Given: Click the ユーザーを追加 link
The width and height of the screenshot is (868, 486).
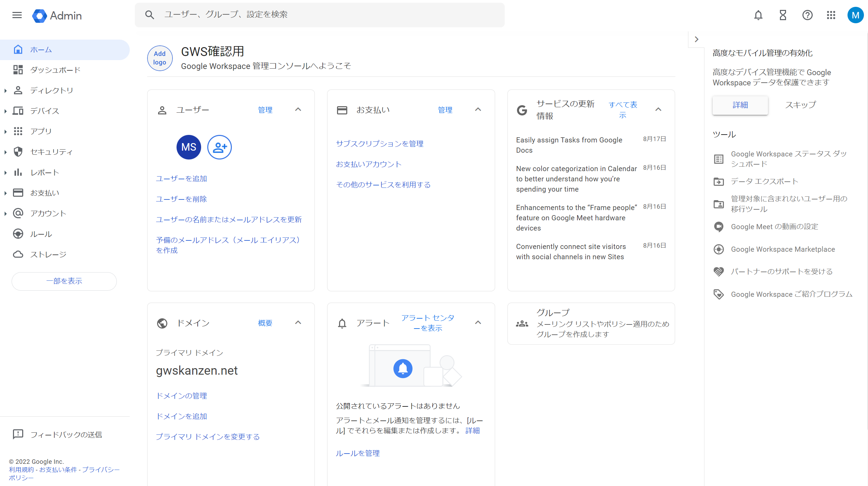Looking at the screenshot, I should [x=181, y=179].
